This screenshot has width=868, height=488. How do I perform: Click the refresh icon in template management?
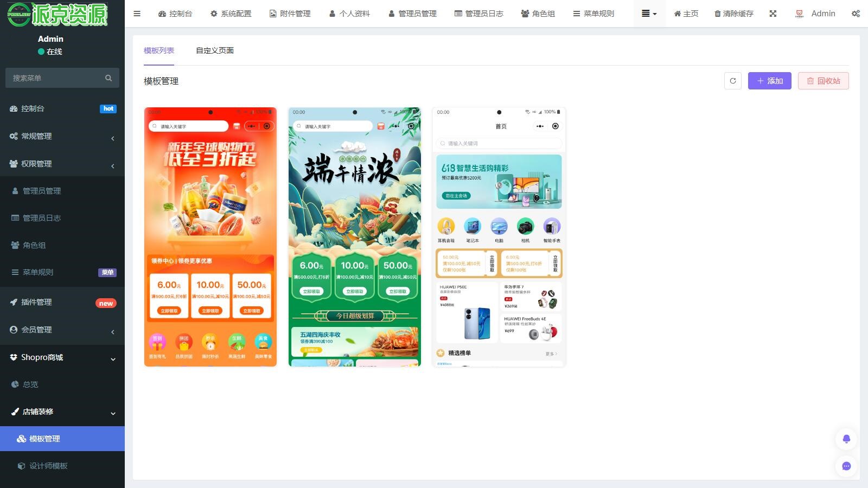732,81
